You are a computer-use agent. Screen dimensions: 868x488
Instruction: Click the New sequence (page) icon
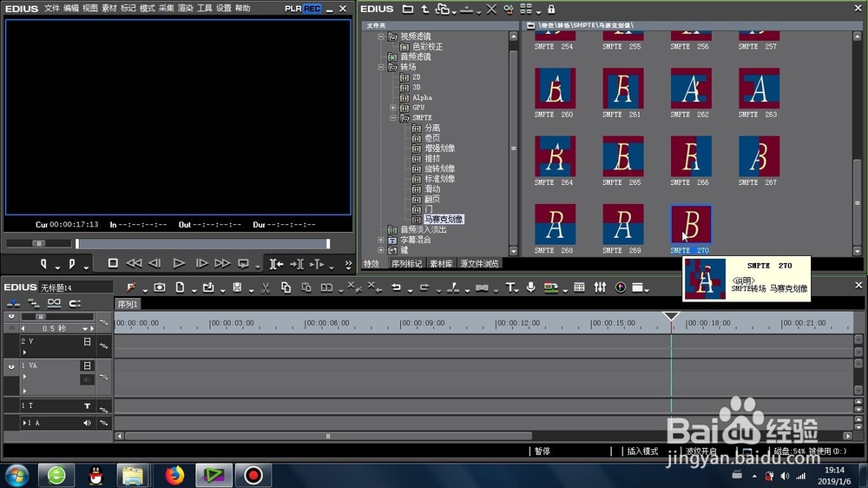click(180, 287)
